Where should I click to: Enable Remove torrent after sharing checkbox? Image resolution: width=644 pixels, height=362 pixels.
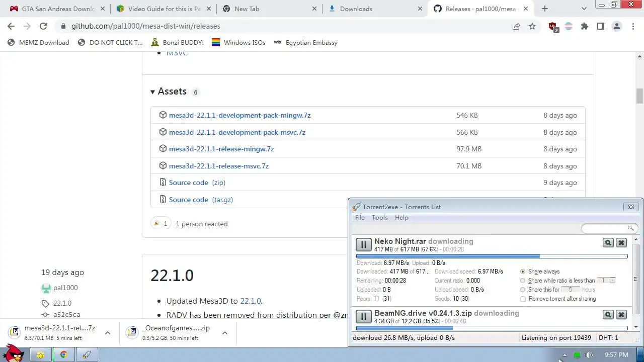point(523,299)
